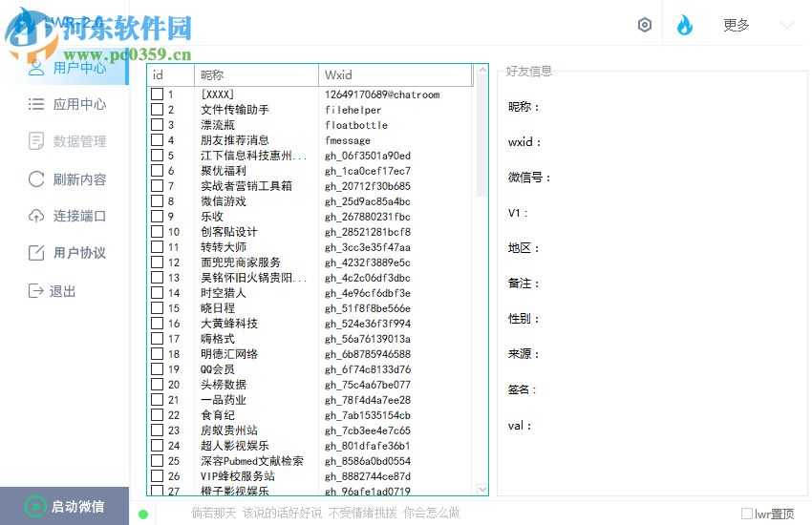Click the wxid gh_20712f30b685 cell

click(x=368, y=186)
